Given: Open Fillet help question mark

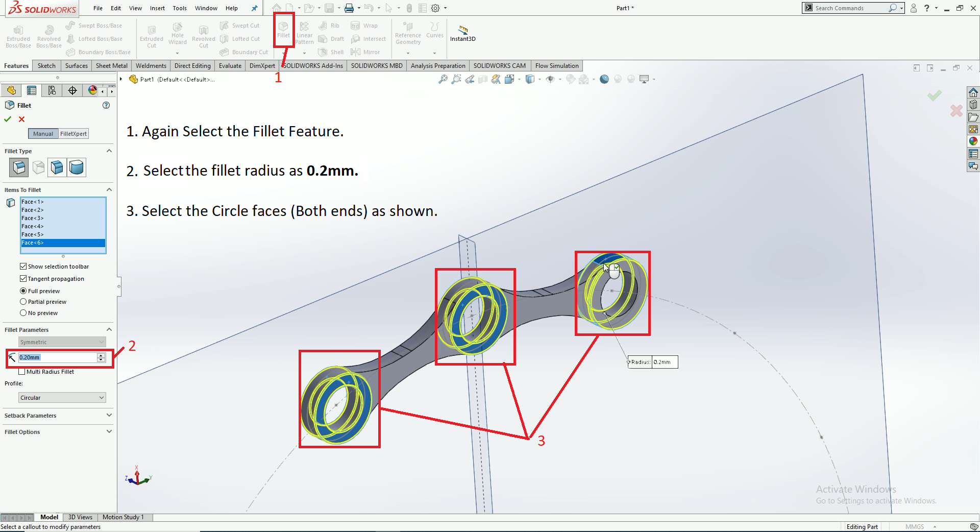Looking at the screenshot, I should point(106,105).
